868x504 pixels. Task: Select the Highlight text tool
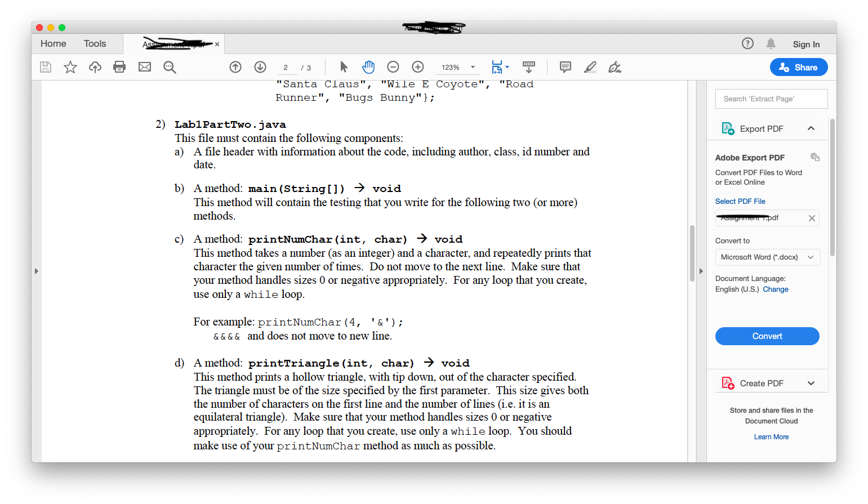click(x=590, y=67)
